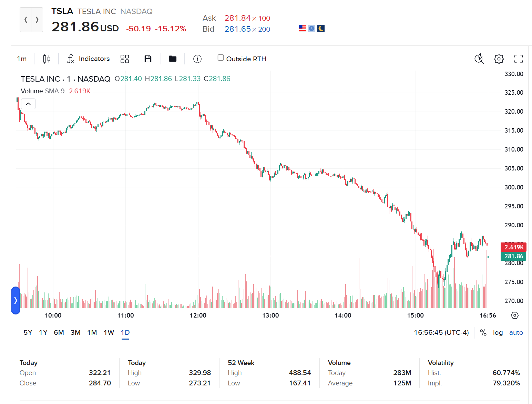Open chart layout grid selector
532x404 pixels.
tap(125, 59)
